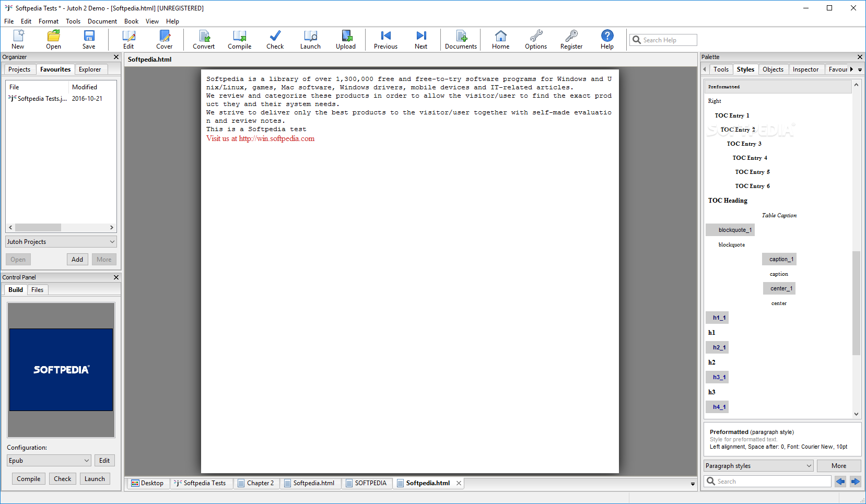
Task: Click the Check button in Control Panel
Action: coord(63,479)
